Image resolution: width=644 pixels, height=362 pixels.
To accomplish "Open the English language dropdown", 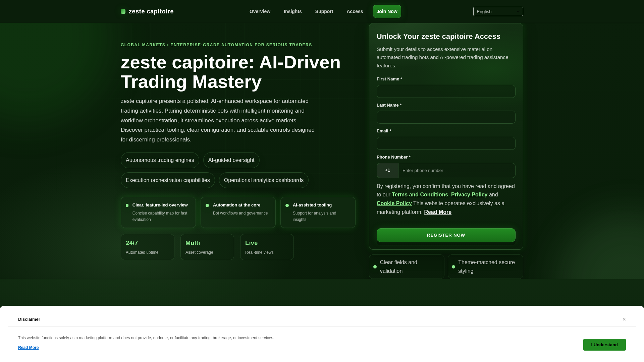I will coord(498,11).
